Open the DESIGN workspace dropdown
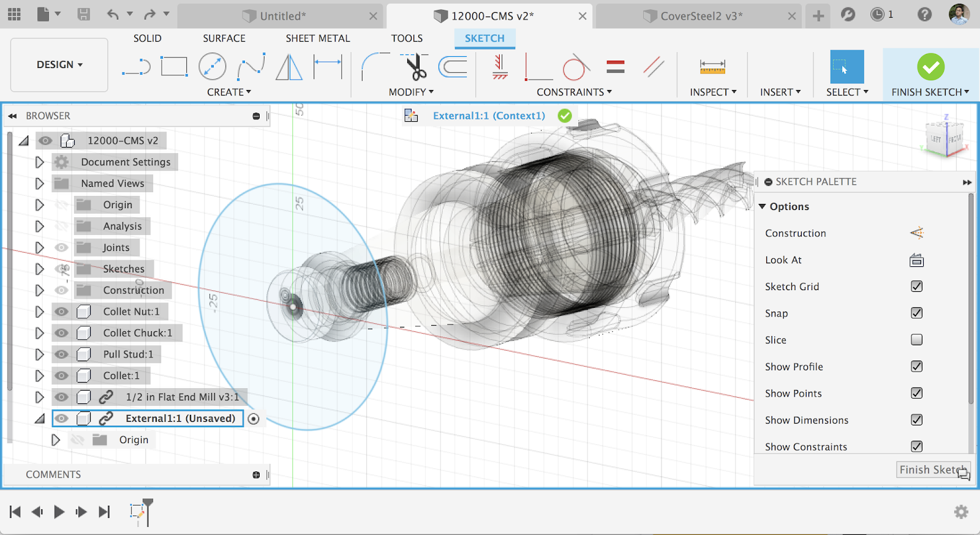The height and width of the screenshot is (535, 980). point(59,65)
